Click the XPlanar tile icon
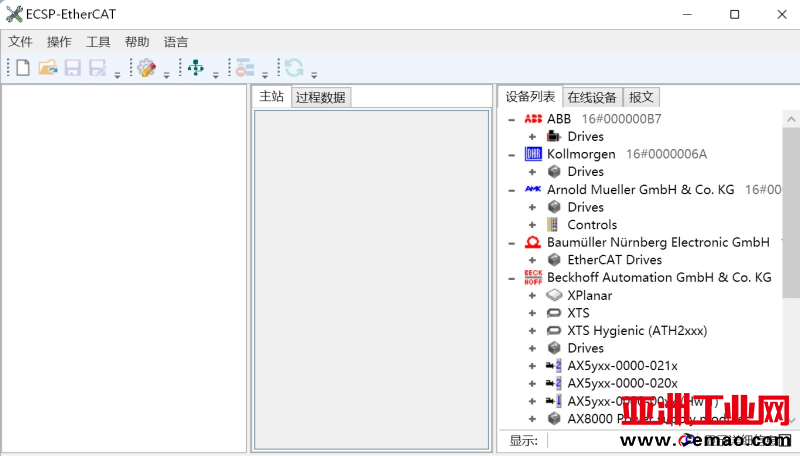 [x=554, y=295]
